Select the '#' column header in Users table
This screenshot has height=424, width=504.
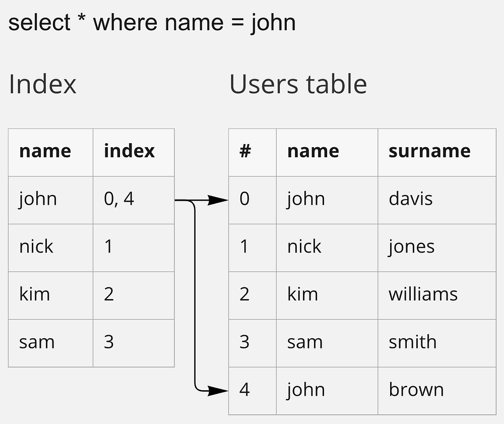pyautogui.click(x=252, y=152)
